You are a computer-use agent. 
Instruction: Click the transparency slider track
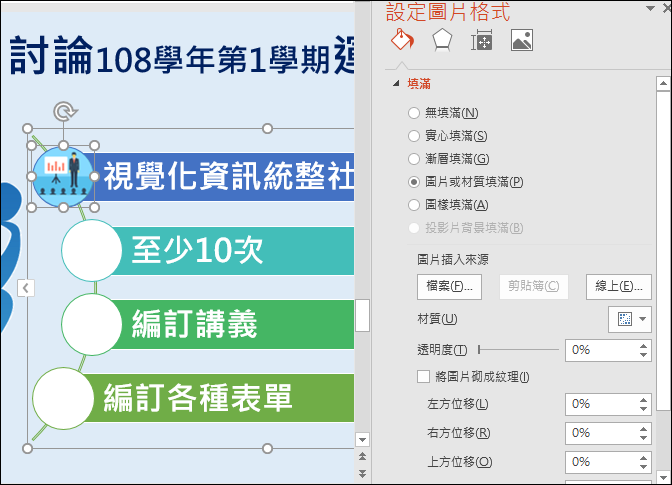(519, 350)
